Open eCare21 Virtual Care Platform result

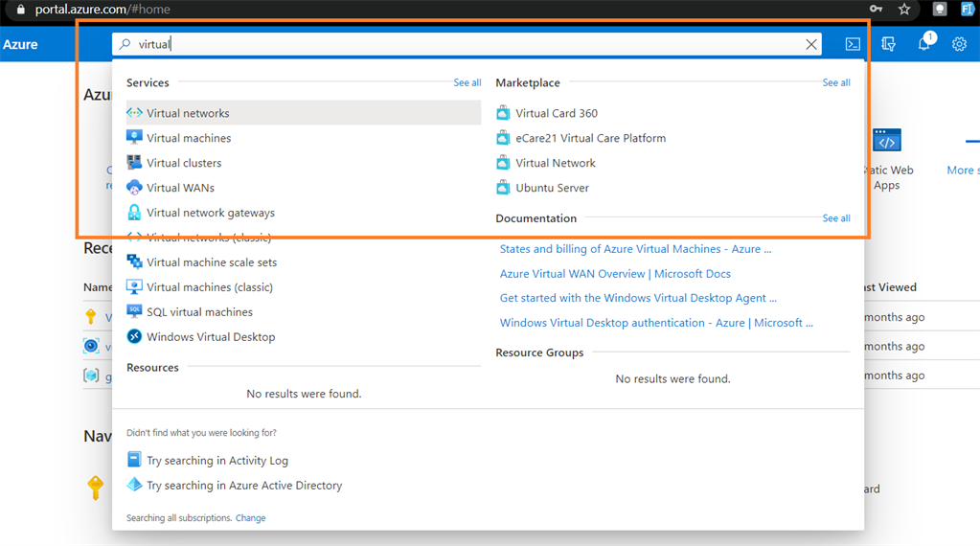click(x=591, y=138)
